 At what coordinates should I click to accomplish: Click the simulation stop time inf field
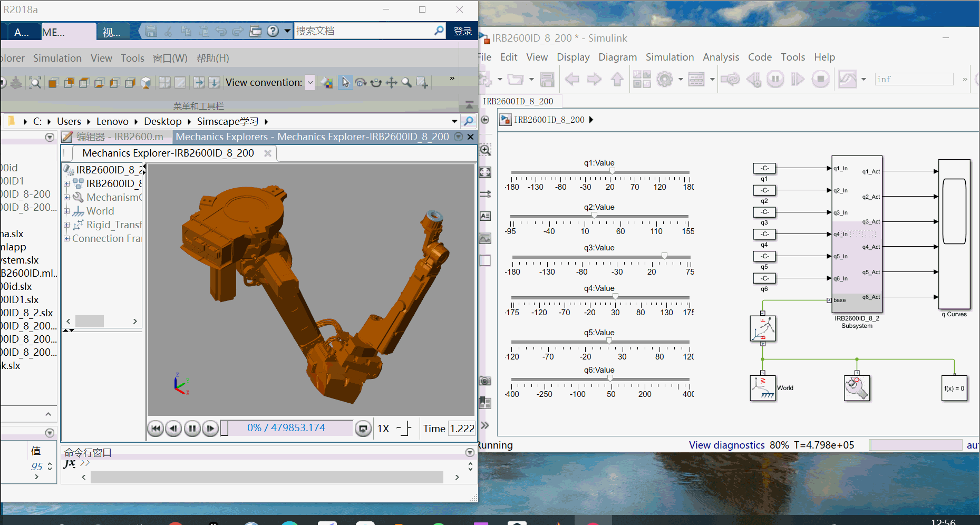tap(914, 79)
